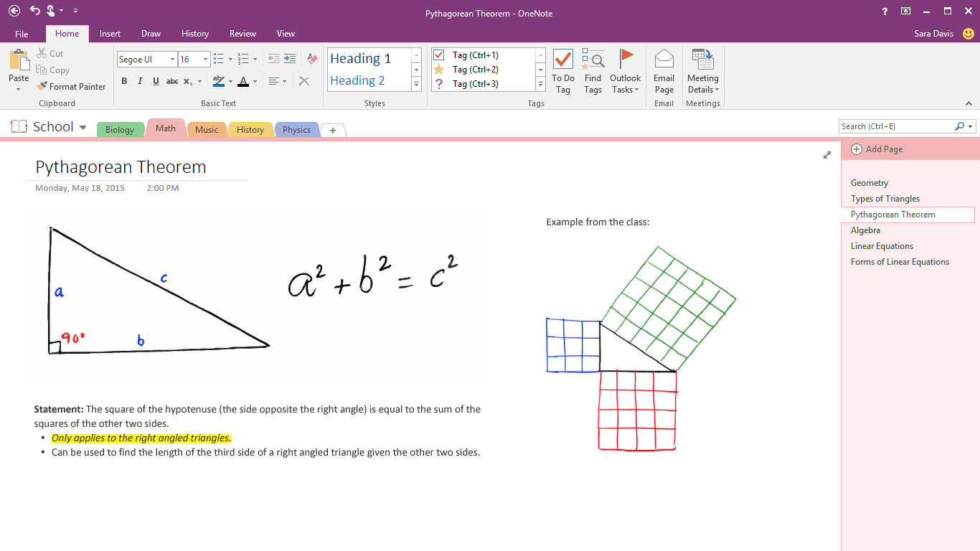The image size is (980, 551).
Task: Open the Algebra page
Action: (865, 230)
